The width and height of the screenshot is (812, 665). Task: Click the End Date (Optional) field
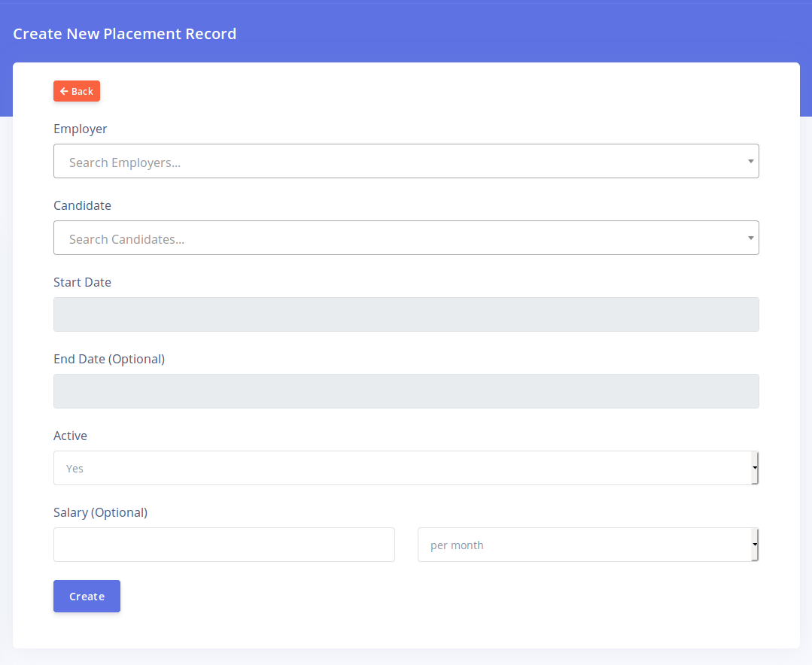(x=406, y=391)
